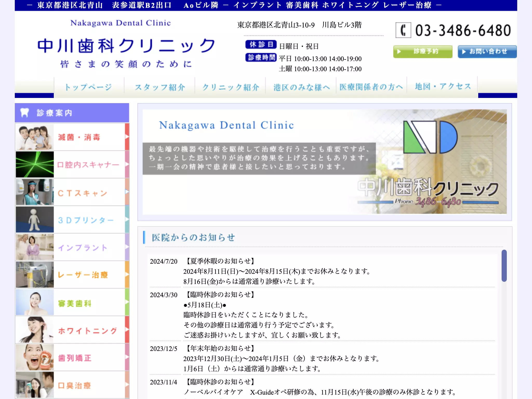Click the Nakagawa Dental Clinic hero banner
Screen dimensions: 532x399
coord(324,162)
